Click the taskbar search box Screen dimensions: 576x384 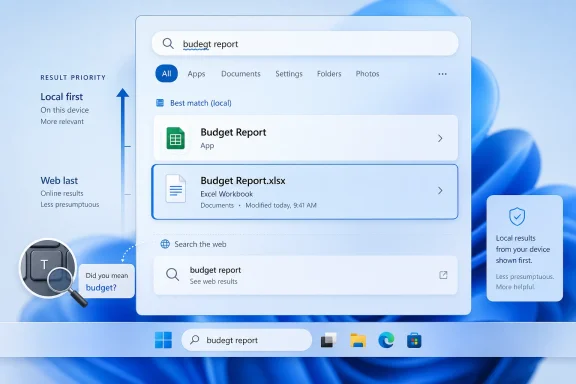tap(246, 340)
